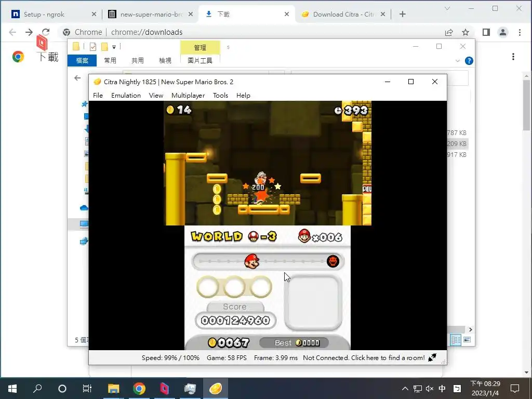Open Chrome tab search dropdown
532x399 pixels.
coord(447,8)
